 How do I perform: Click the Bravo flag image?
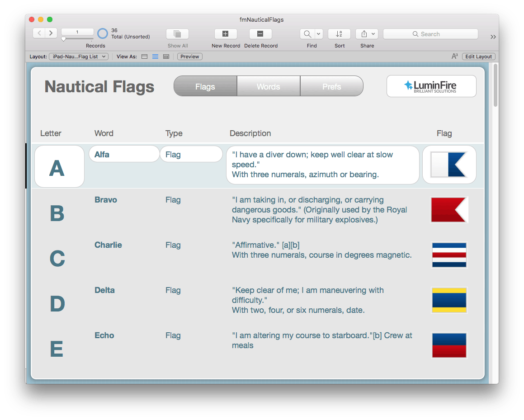tap(449, 209)
